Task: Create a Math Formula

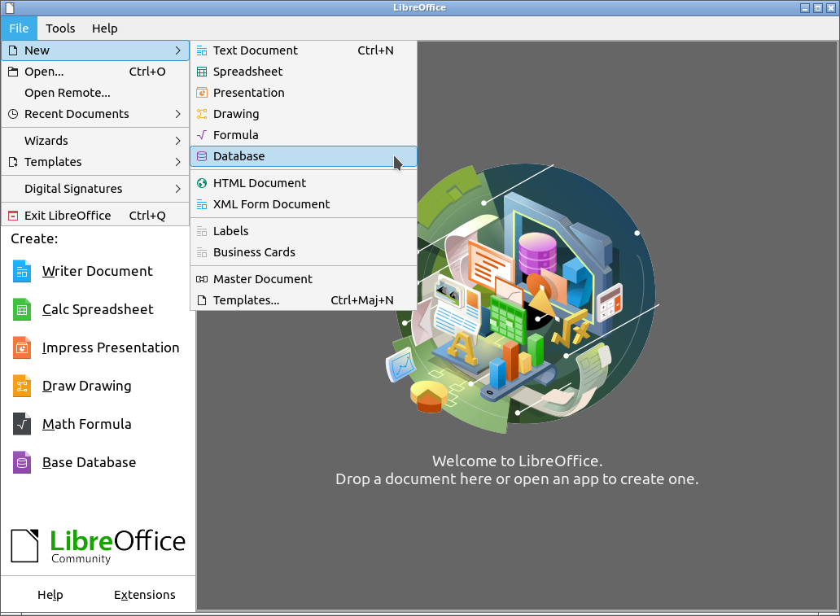Action: (x=87, y=424)
